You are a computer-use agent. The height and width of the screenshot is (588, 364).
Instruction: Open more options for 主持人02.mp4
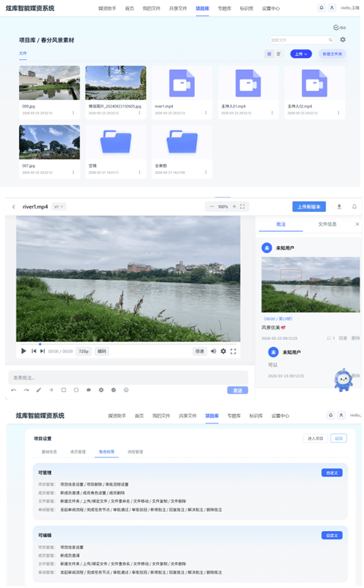coord(338,113)
